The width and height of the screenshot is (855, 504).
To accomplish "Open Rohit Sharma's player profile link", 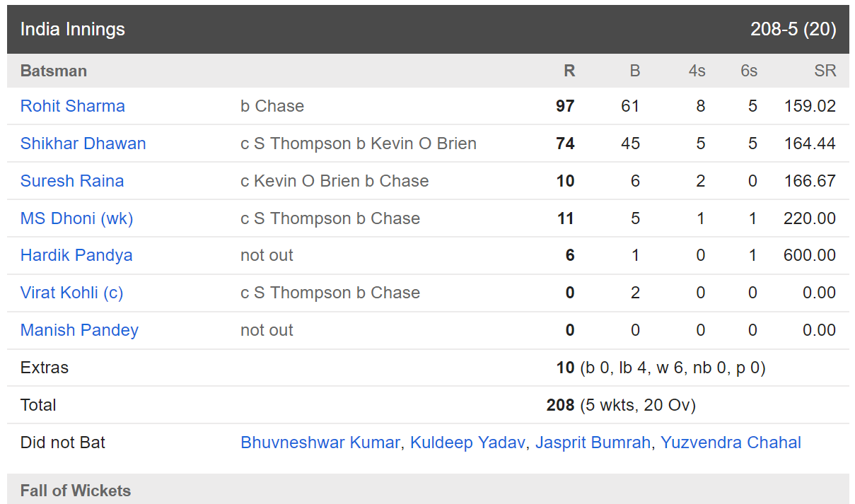I will click(x=73, y=106).
